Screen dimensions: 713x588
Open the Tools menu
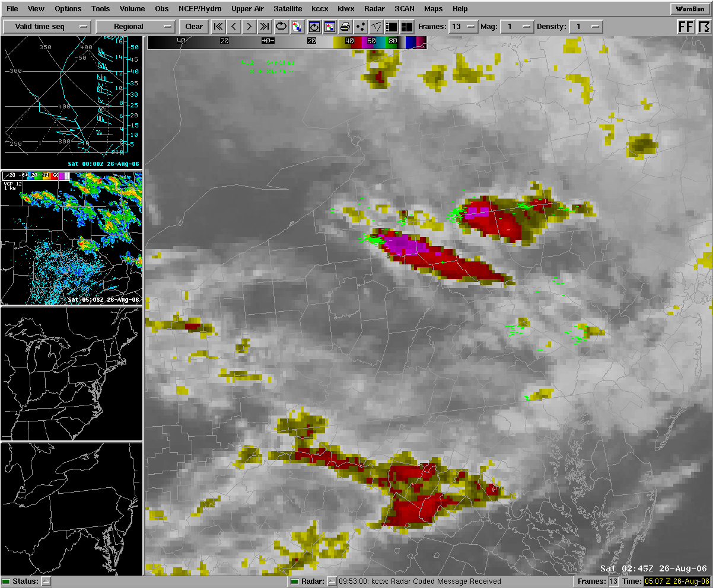click(101, 9)
